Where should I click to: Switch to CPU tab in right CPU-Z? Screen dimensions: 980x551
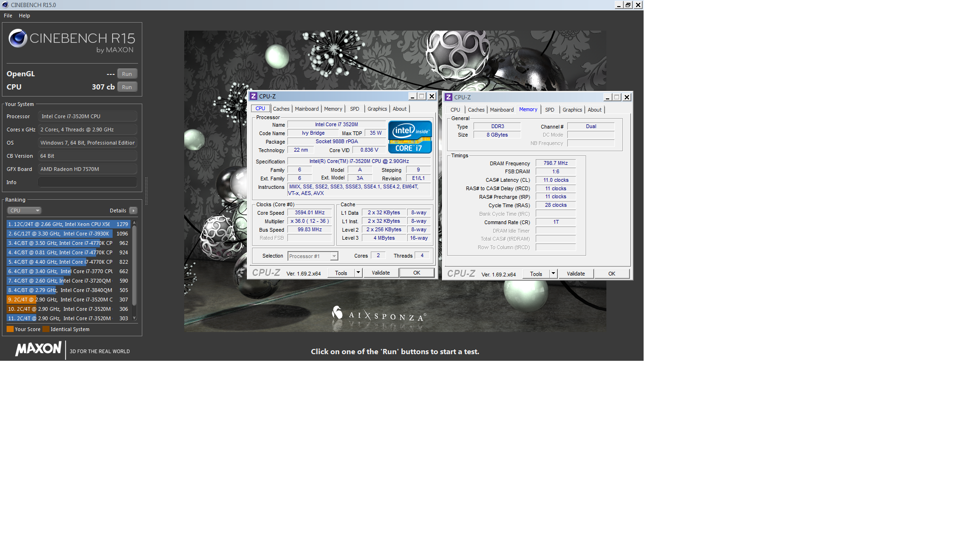coord(455,110)
